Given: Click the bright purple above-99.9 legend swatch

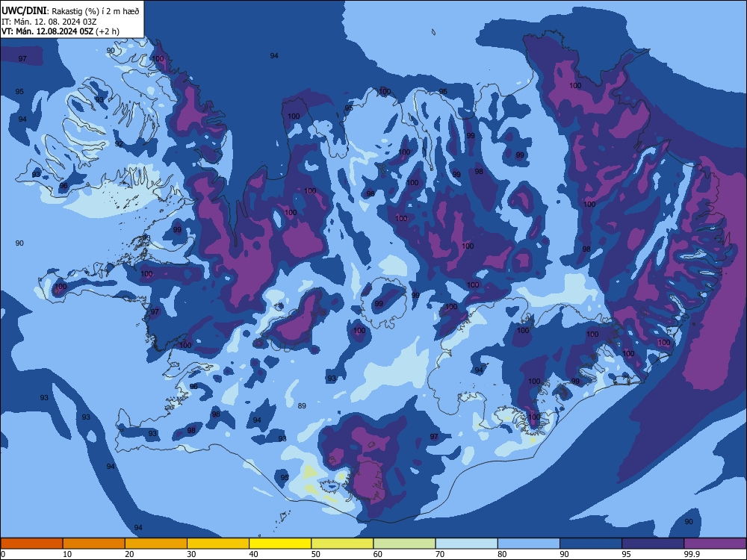Looking at the screenshot, I should tap(715, 544).
